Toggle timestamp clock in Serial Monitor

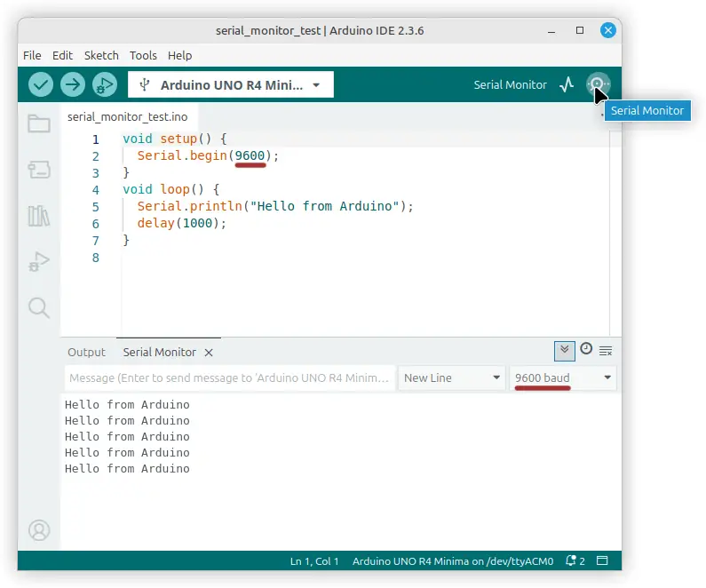coord(586,349)
